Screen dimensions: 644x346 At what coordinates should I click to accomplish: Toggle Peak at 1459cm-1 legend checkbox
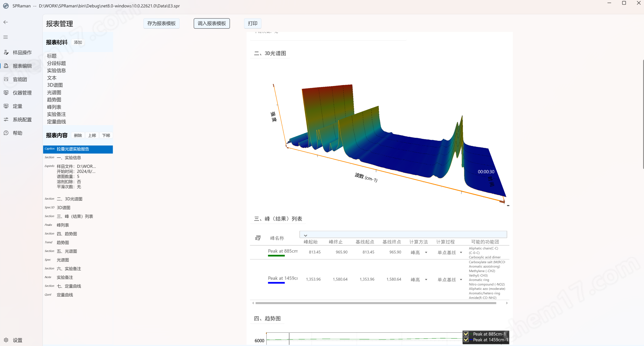(x=466, y=340)
